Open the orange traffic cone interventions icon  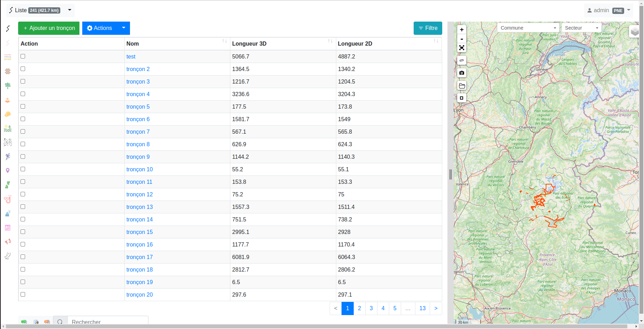(8, 100)
